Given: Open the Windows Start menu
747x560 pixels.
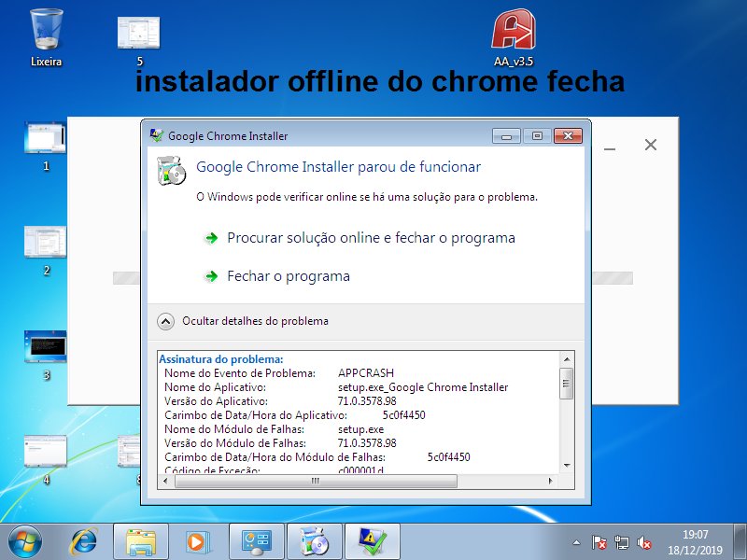Looking at the screenshot, I should point(25,542).
